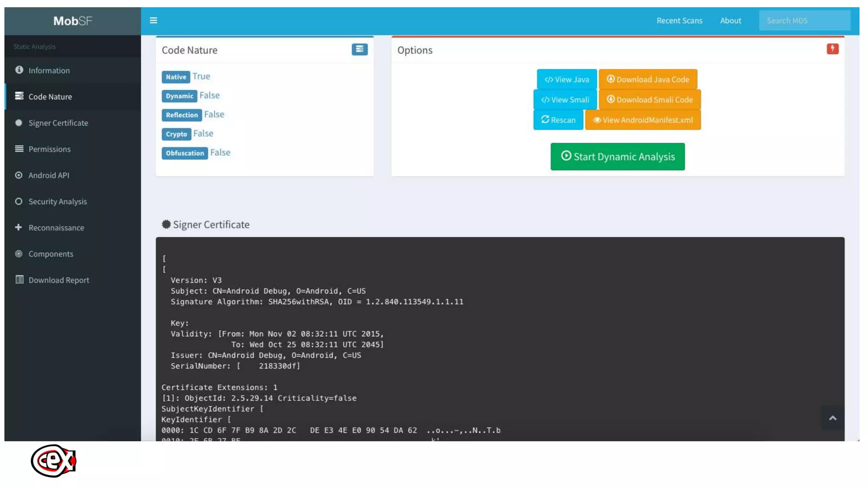Open View AndroidManifest.xml button
Viewport: 868px width, 488px height.
tap(643, 120)
